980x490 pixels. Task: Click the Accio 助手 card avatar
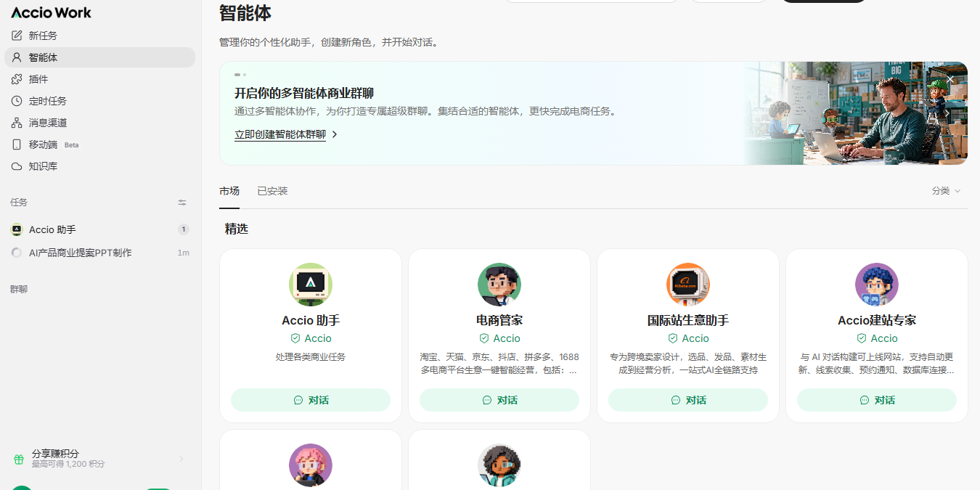pyautogui.click(x=311, y=285)
